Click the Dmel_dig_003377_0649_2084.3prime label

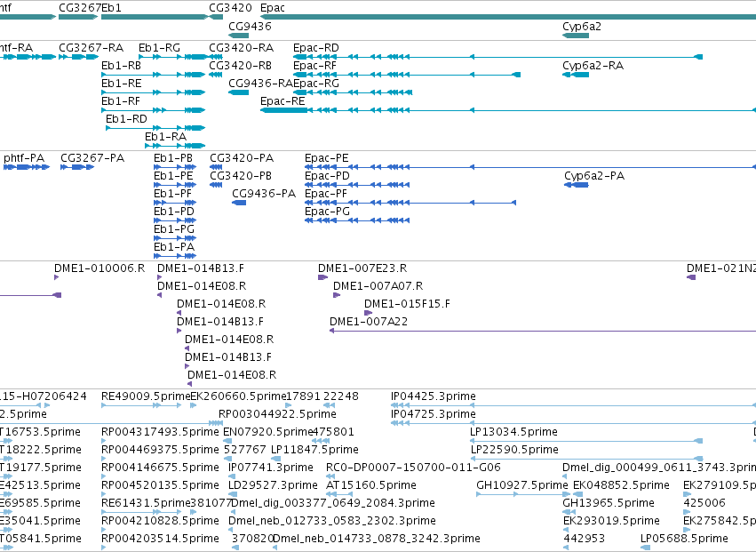(x=334, y=503)
